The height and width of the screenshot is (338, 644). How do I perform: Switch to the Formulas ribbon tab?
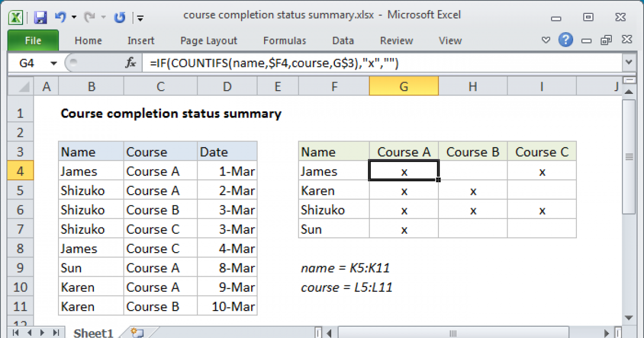[x=284, y=40]
